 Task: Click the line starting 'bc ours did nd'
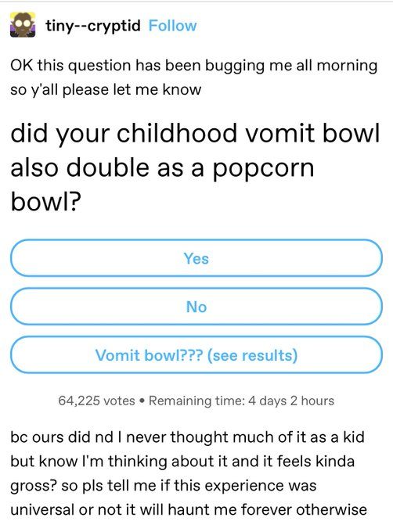(x=187, y=437)
